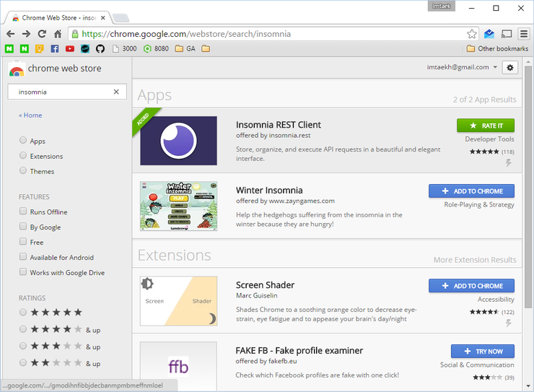Select the four stars & up rating
Viewport: 534px width, 392px height.
pyautogui.click(x=23, y=329)
